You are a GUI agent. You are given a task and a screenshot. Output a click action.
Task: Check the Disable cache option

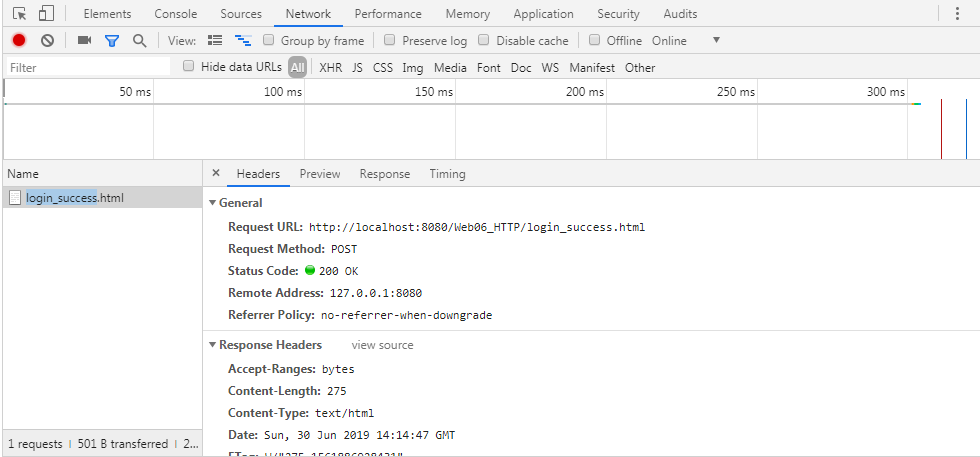click(x=484, y=40)
